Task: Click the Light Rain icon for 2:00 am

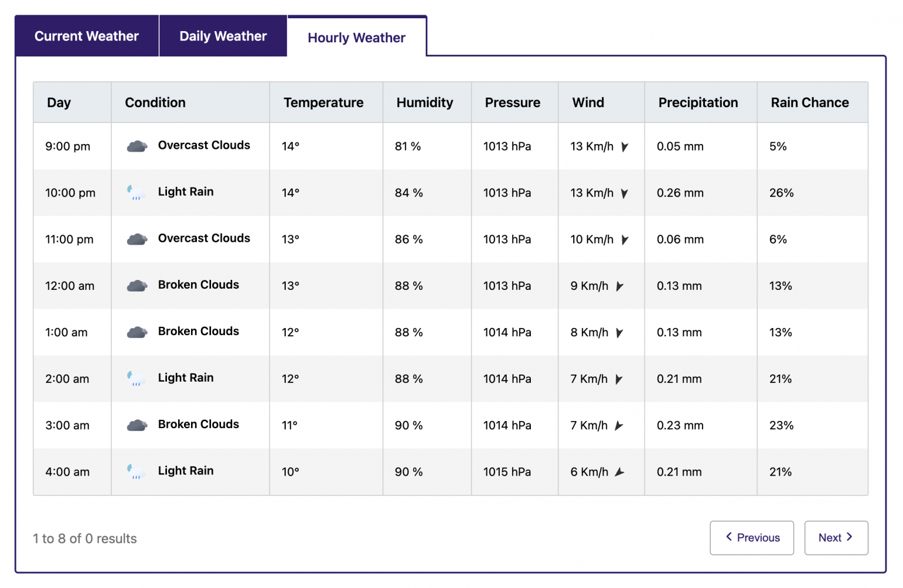Action: pos(137,378)
